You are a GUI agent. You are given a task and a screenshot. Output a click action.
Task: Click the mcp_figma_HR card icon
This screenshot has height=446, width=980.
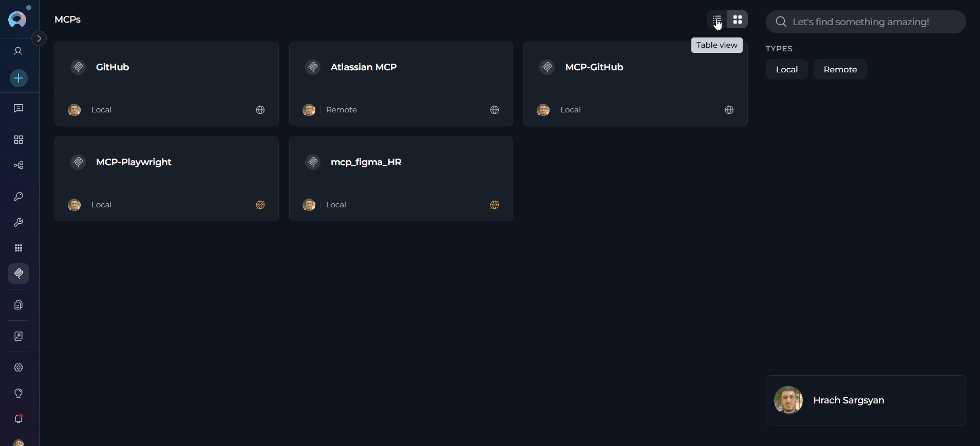tap(313, 162)
